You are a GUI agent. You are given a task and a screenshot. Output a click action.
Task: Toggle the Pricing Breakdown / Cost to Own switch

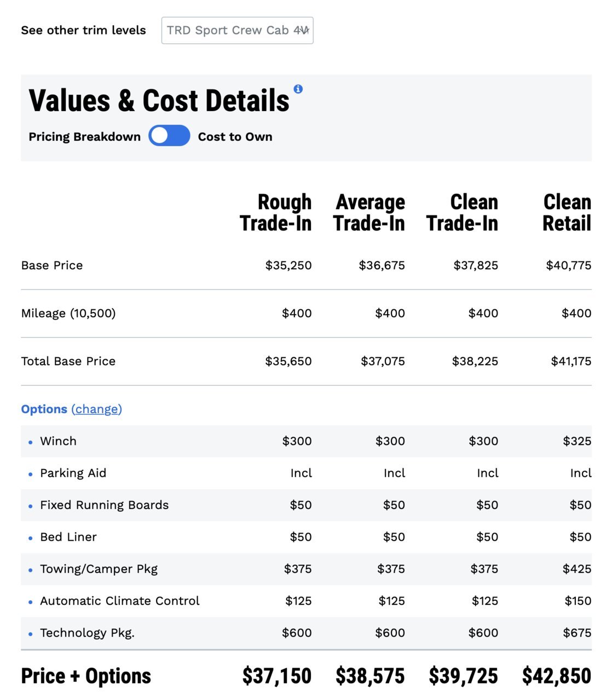(169, 136)
